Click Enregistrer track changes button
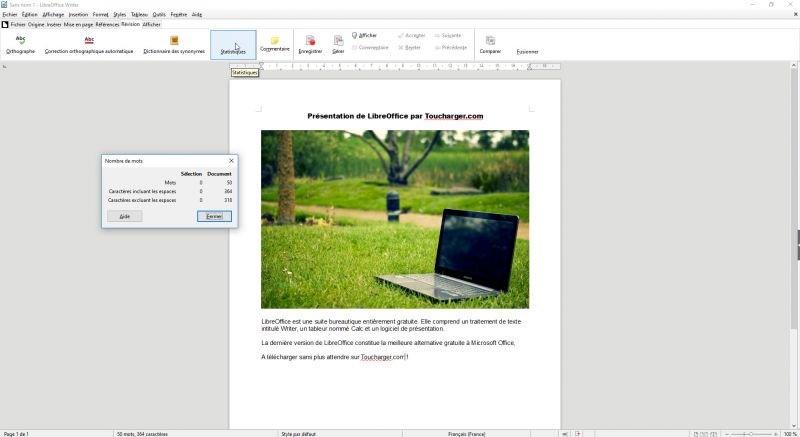 (x=310, y=45)
